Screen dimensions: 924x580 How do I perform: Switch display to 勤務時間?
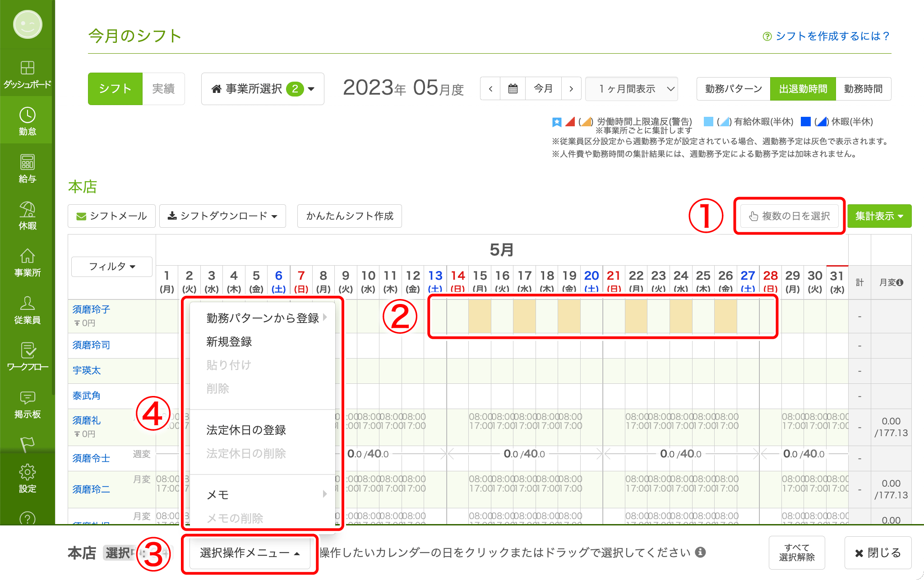(863, 89)
